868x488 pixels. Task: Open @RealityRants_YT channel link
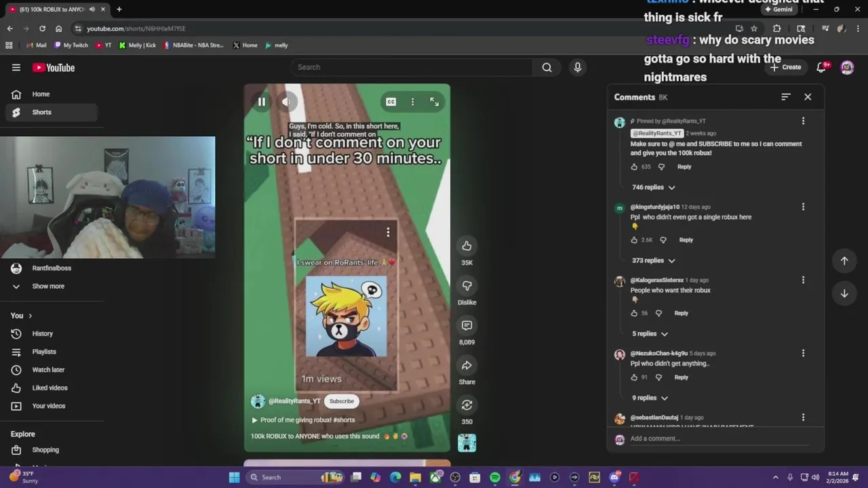pos(294,401)
